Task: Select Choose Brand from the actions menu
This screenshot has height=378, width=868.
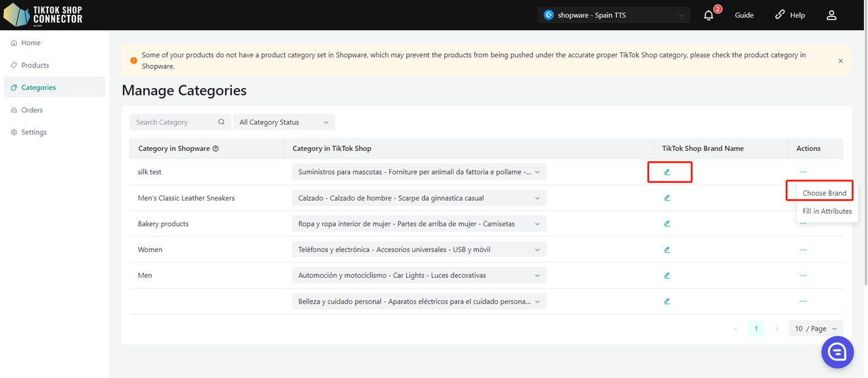Action: point(824,193)
